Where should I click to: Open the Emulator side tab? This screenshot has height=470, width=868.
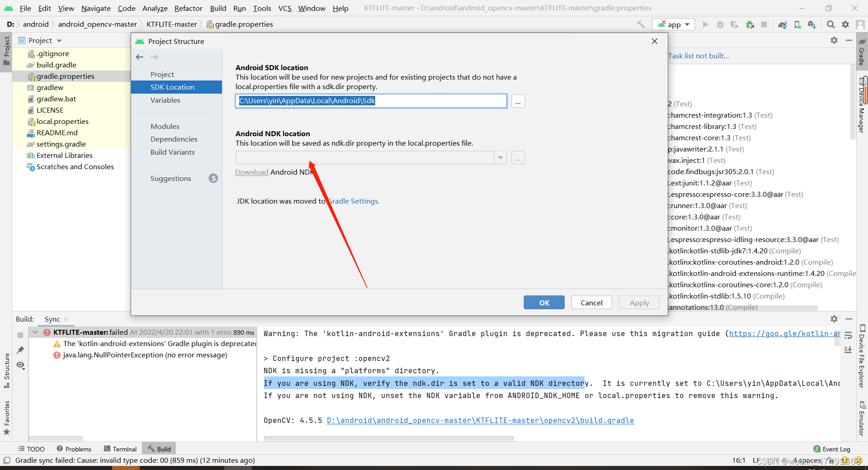[862, 418]
